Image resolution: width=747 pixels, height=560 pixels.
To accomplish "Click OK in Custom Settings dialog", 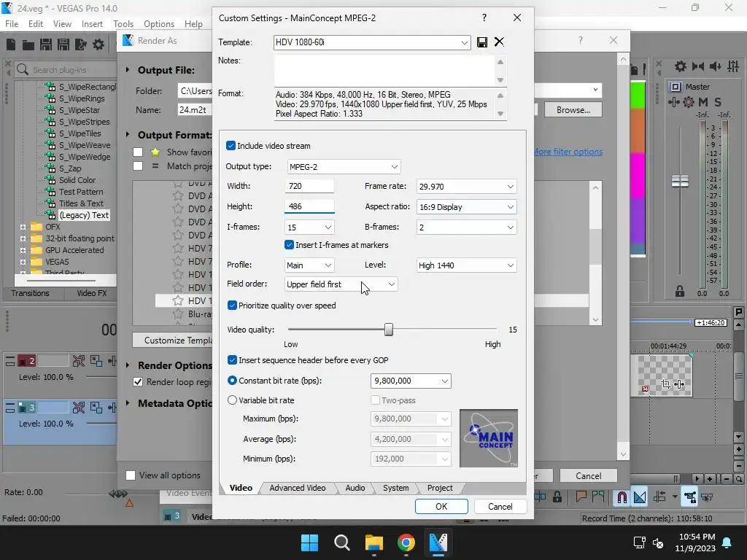I will click(x=441, y=507).
